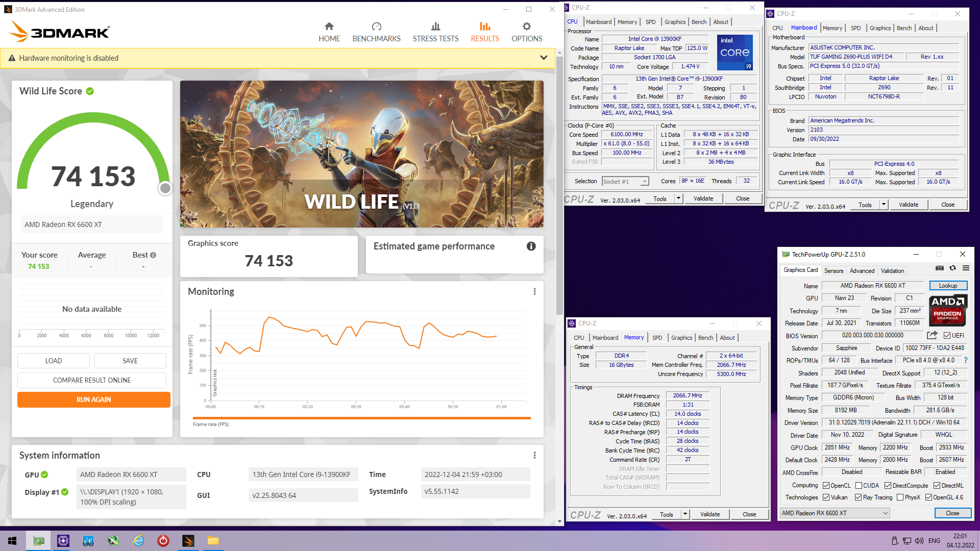Click the Estimated game performance info icon

(x=531, y=246)
